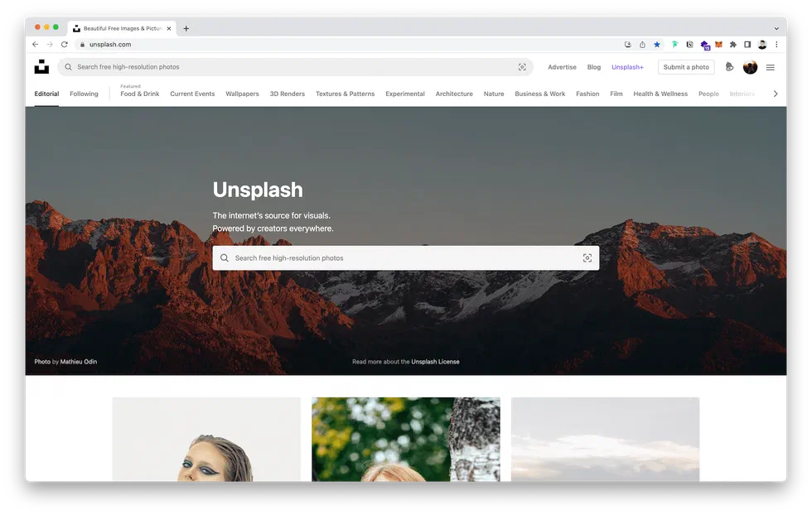Open the Unsplash profile avatar menu
Image resolution: width=812 pixels, height=515 pixels.
click(x=750, y=67)
